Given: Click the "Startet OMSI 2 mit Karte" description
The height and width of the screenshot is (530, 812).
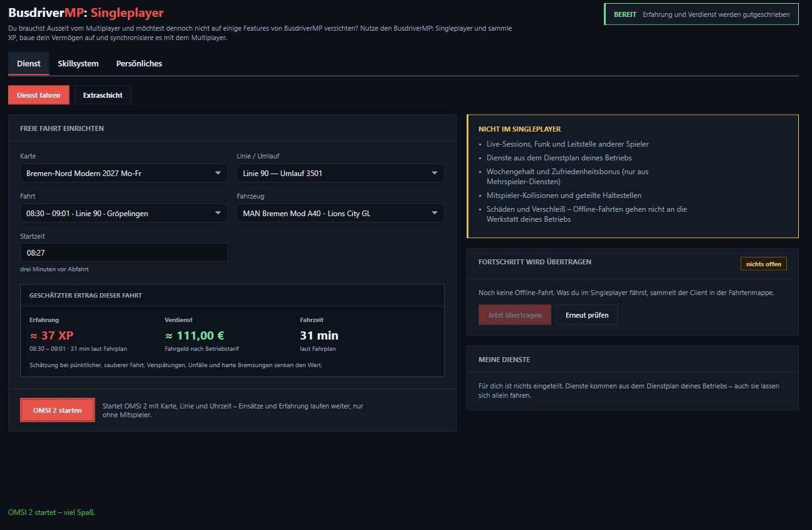Looking at the screenshot, I should [x=233, y=410].
